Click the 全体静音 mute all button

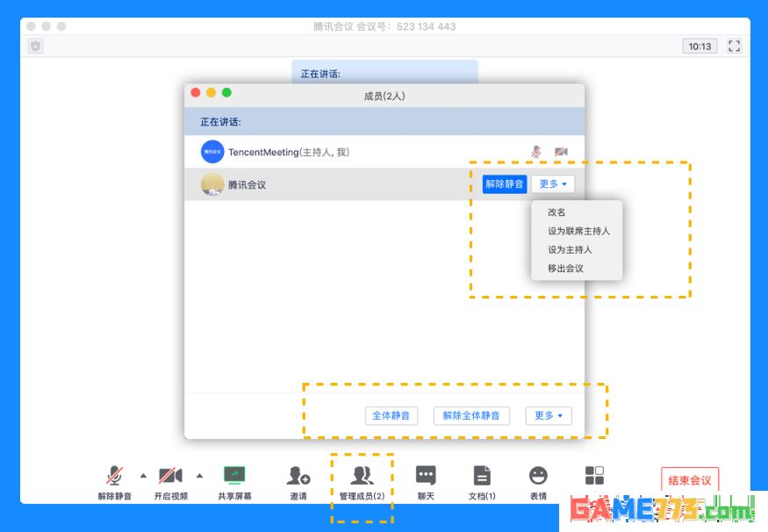coord(391,415)
